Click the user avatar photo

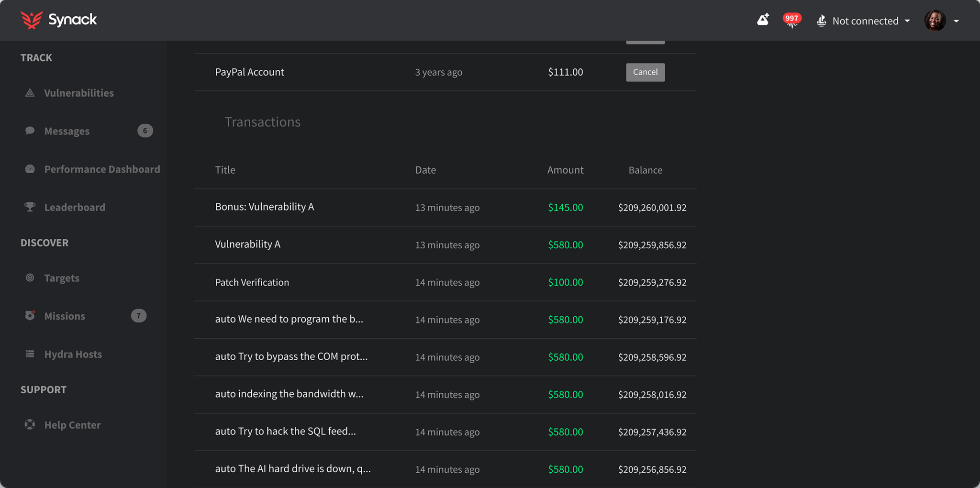(935, 21)
